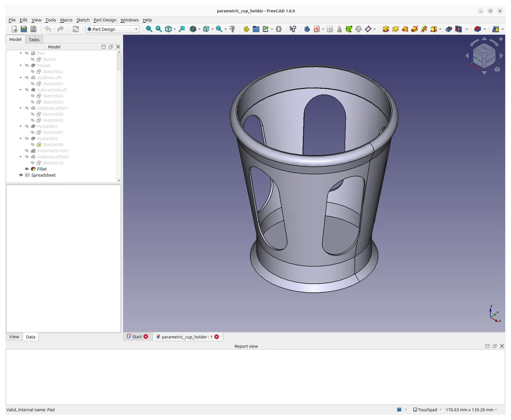Select Sketch010 in the model tree
The image size is (511, 420).
tap(53, 163)
